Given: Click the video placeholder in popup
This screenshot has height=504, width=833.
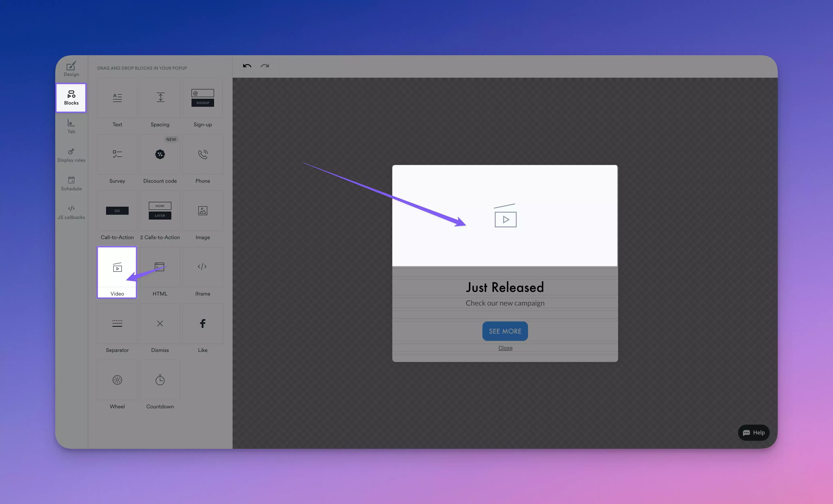Looking at the screenshot, I should [505, 216].
